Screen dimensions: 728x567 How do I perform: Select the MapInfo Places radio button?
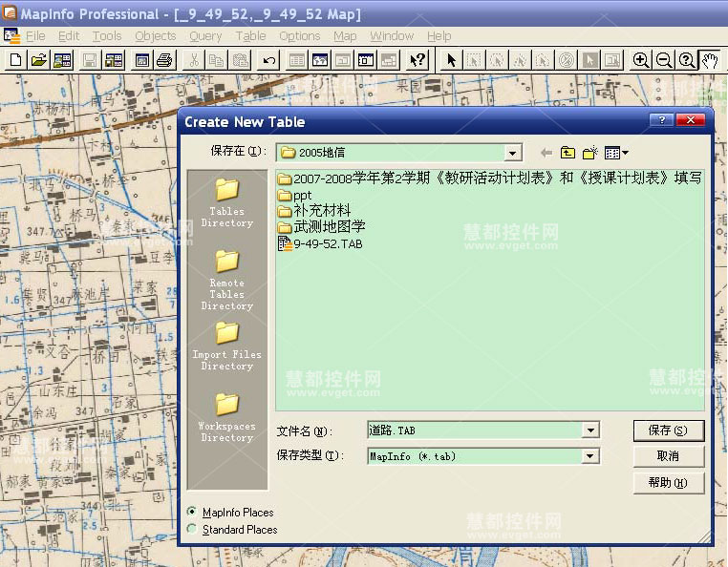tap(191, 512)
